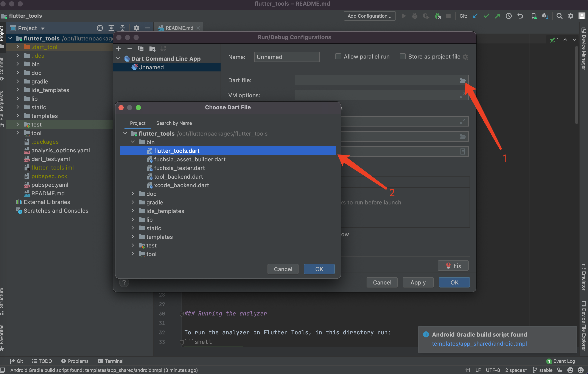This screenshot has width=588, height=374.
Task: Select tool_backend.dart in file chooser
Action: (179, 176)
